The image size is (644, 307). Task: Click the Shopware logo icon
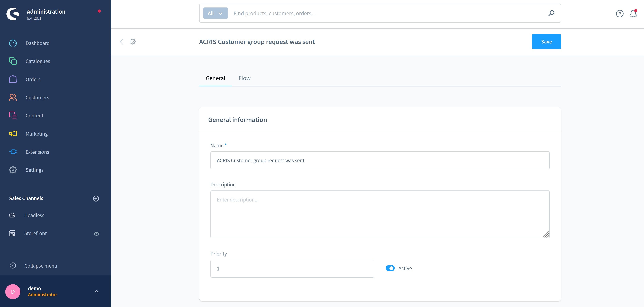tap(13, 14)
